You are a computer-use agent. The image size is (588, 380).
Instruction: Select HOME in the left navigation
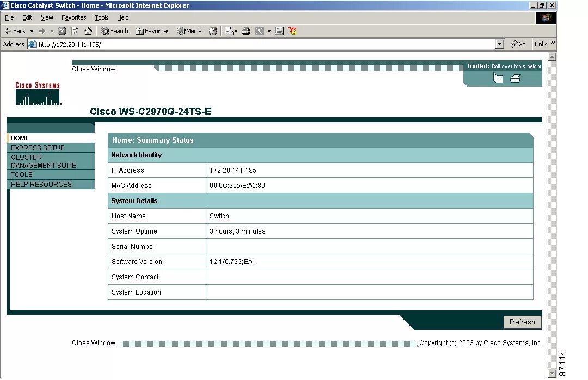(52, 138)
